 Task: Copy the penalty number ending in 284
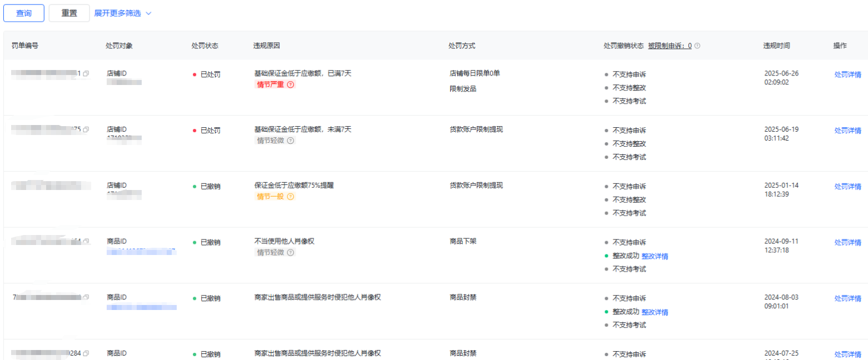pyautogui.click(x=86, y=354)
